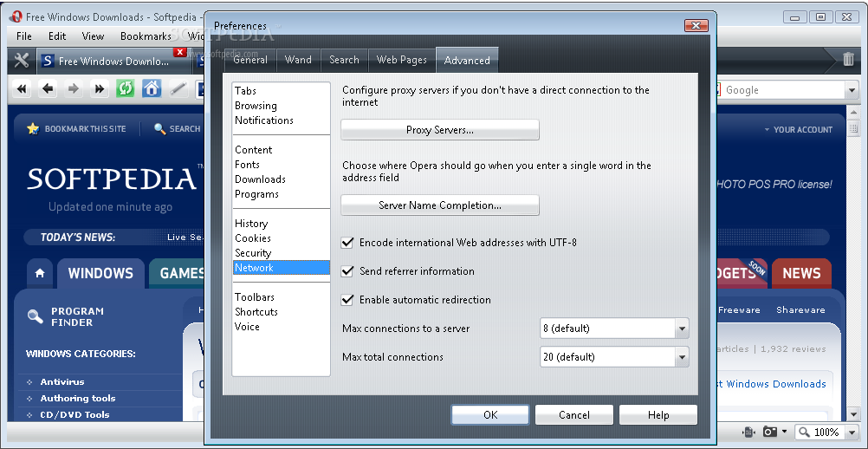Open the camera image options dropdown arrow
Image resolution: width=868 pixels, height=449 pixels.
(x=784, y=432)
